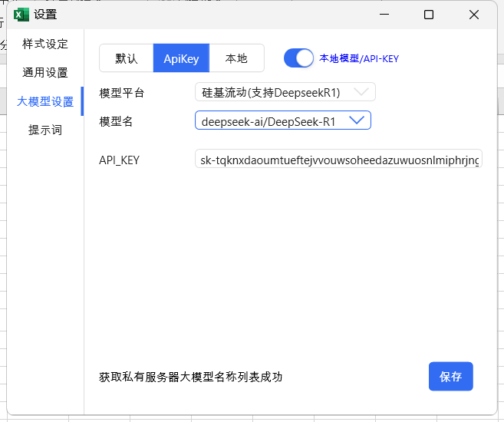Open 通用设置 in the sidebar
This screenshot has width=504, height=422.
coord(45,73)
